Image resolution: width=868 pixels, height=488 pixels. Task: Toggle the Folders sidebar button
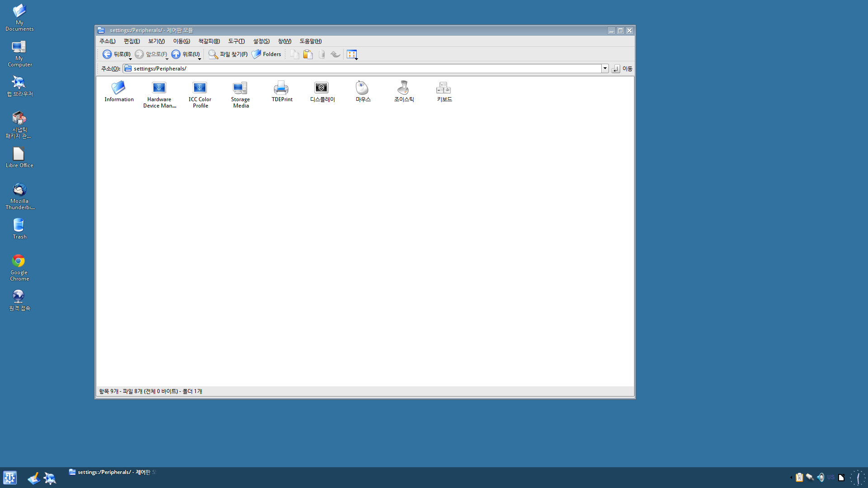[x=266, y=54]
